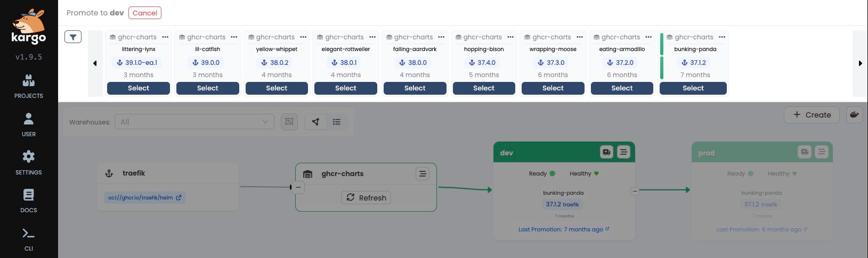The height and width of the screenshot is (258, 868).
Task: Click the freight filter funnel icon
Action: [73, 37]
